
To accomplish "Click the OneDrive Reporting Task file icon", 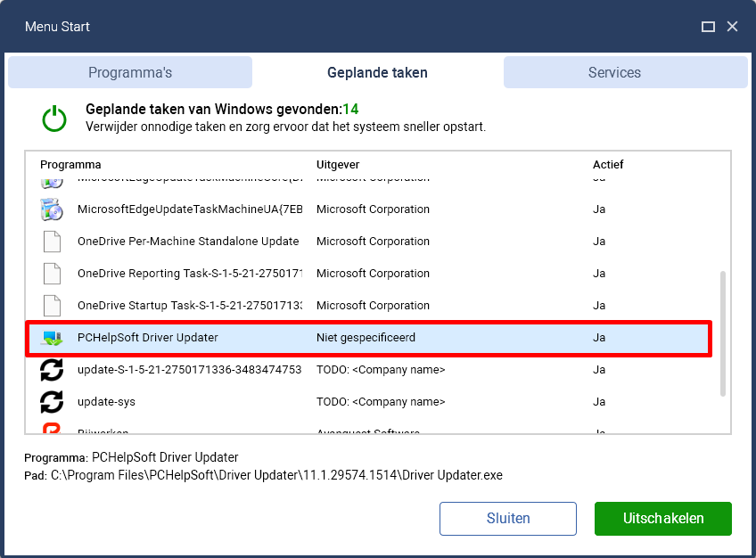I will point(52,274).
